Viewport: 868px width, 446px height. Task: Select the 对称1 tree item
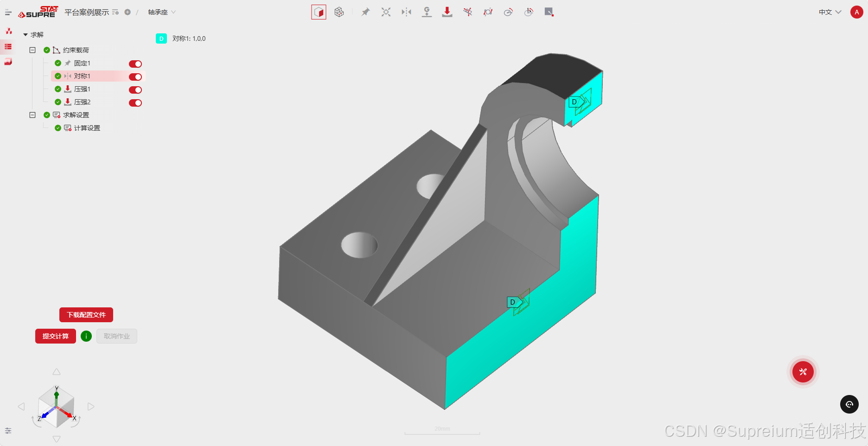coord(82,76)
